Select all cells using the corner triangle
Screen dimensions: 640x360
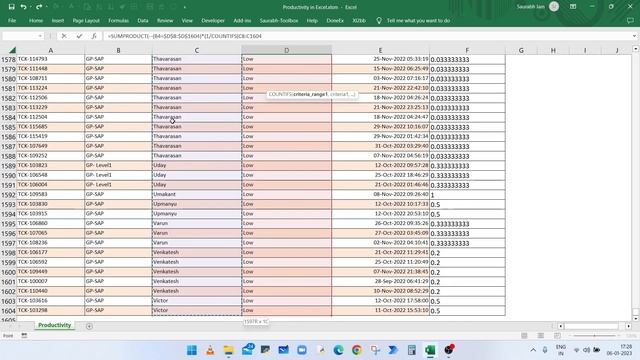[12, 50]
